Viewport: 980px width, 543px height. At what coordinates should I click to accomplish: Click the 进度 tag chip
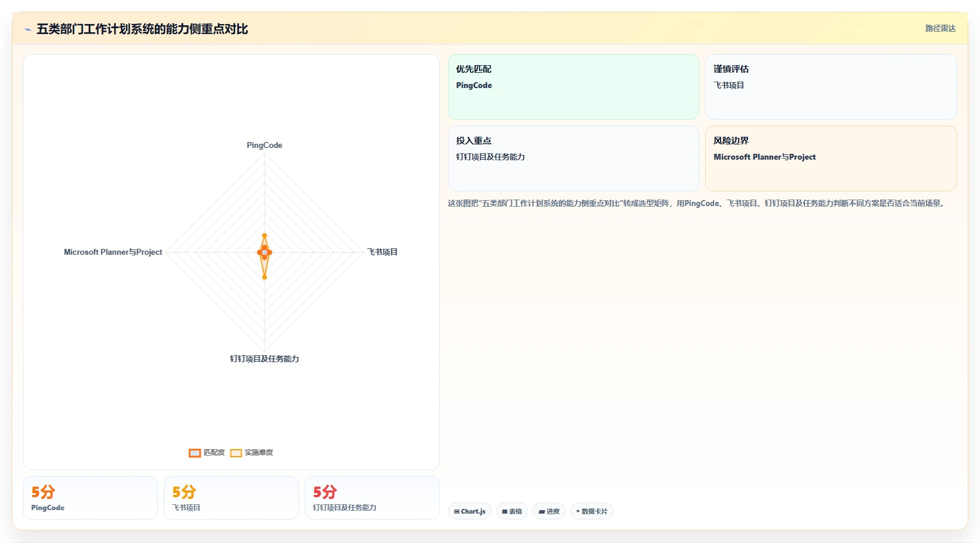click(x=549, y=511)
